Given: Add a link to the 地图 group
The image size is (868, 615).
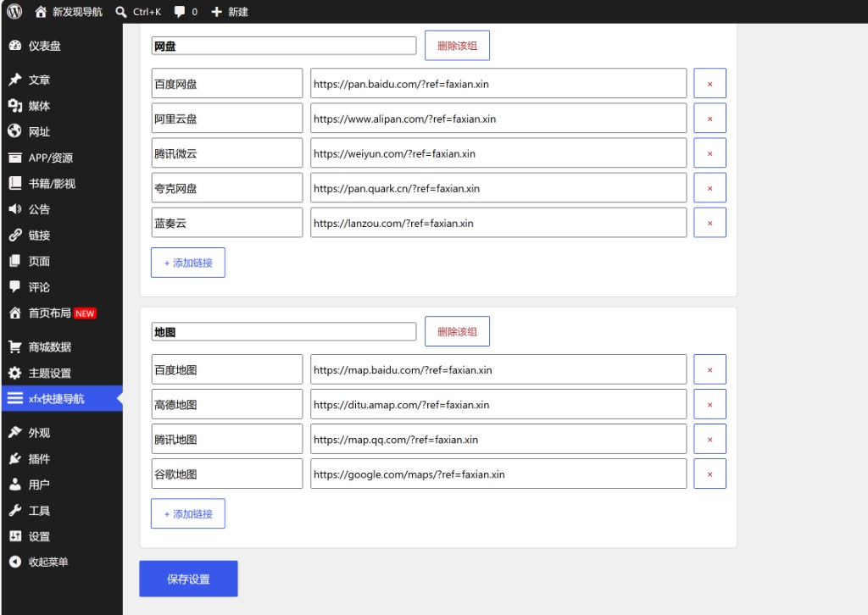Looking at the screenshot, I should pyautogui.click(x=188, y=514).
